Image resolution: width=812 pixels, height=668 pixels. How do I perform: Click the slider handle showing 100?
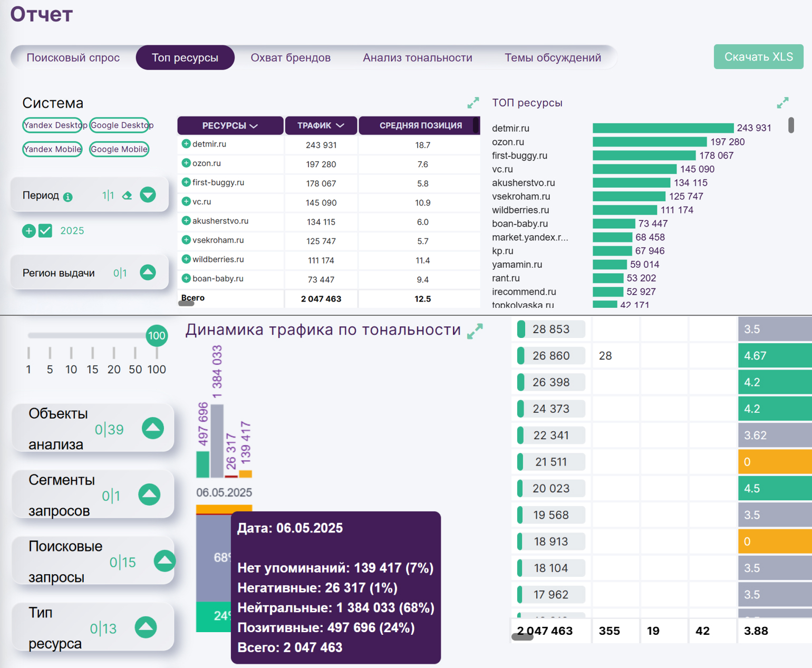[157, 336]
